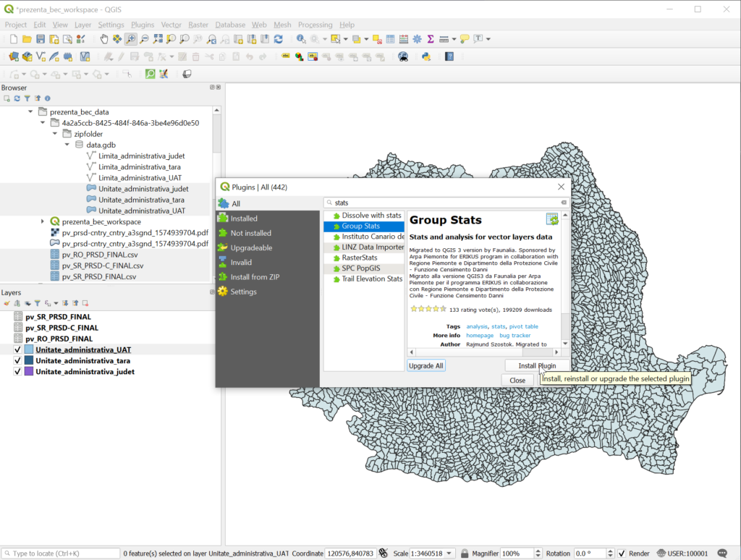This screenshot has width=741, height=560.
Task: Select the Pan Map hand tool
Action: point(104,39)
